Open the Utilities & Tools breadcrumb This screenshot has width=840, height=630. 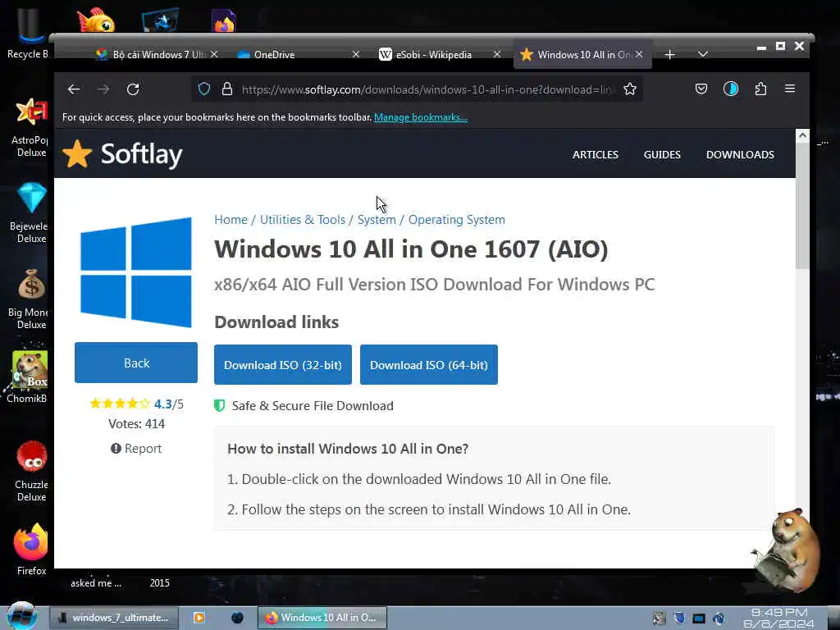(303, 220)
